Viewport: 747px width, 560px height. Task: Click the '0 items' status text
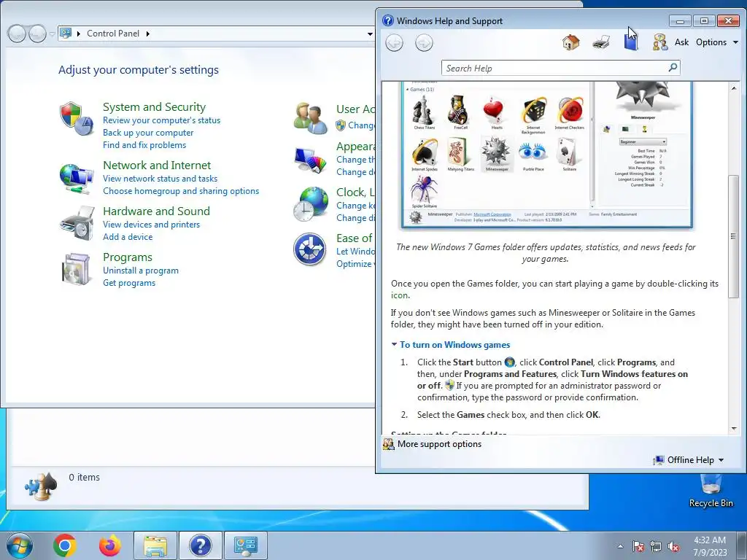85,477
